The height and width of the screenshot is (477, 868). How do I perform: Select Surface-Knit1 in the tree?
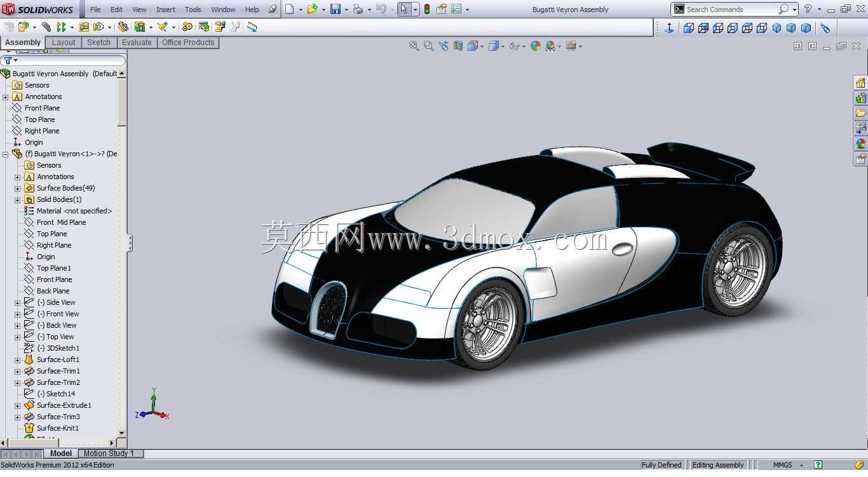58,428
